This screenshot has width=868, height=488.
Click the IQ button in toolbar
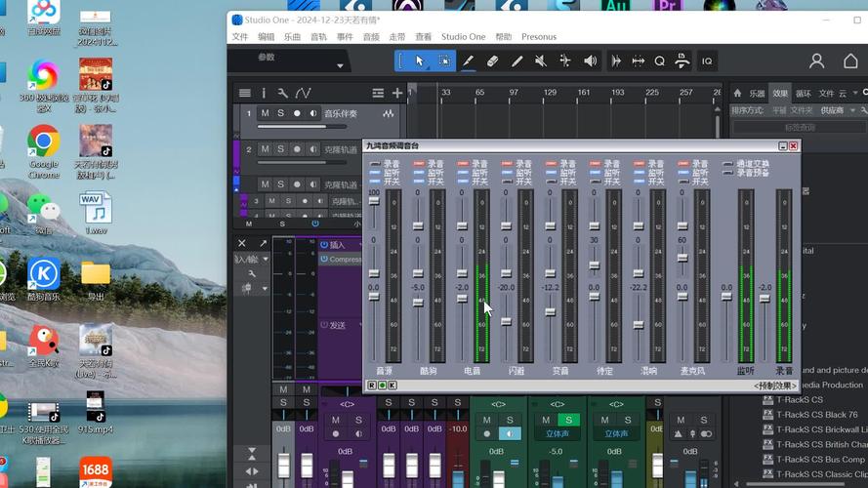pos(707,61)
